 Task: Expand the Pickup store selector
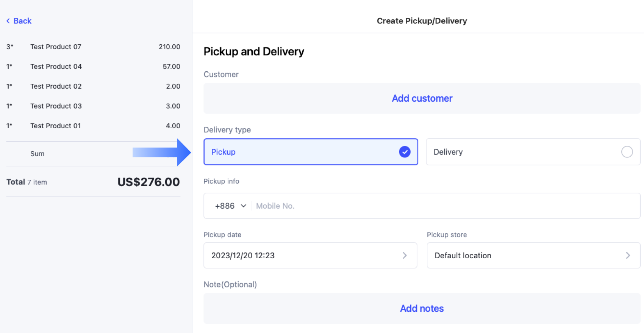[x=533, y=256]
